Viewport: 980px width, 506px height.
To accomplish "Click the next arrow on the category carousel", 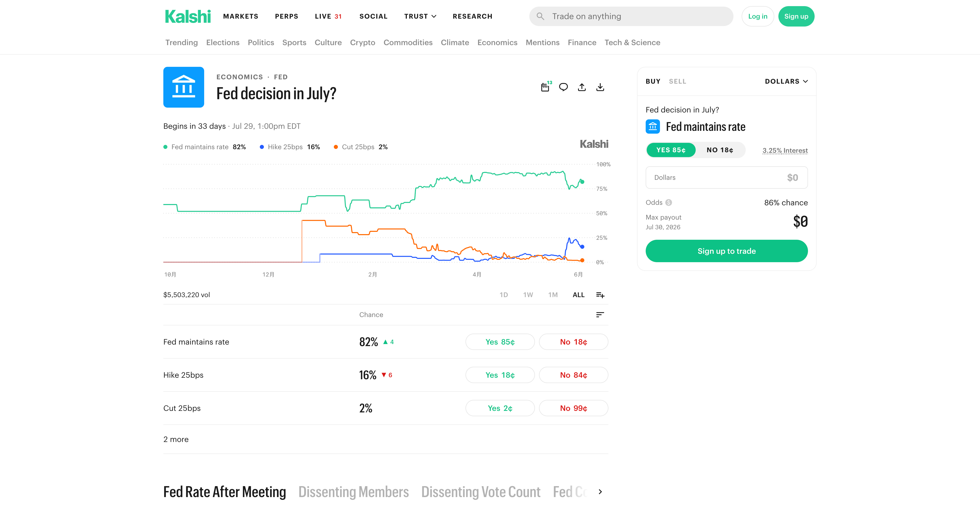I will pyautogui.click(x=600, y=491).
